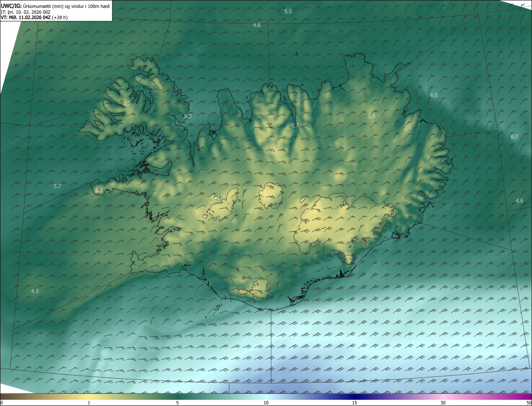Click the initial time line 'IT: þri. 10. 02. 2026 00Z'

[x=25, y=12]
